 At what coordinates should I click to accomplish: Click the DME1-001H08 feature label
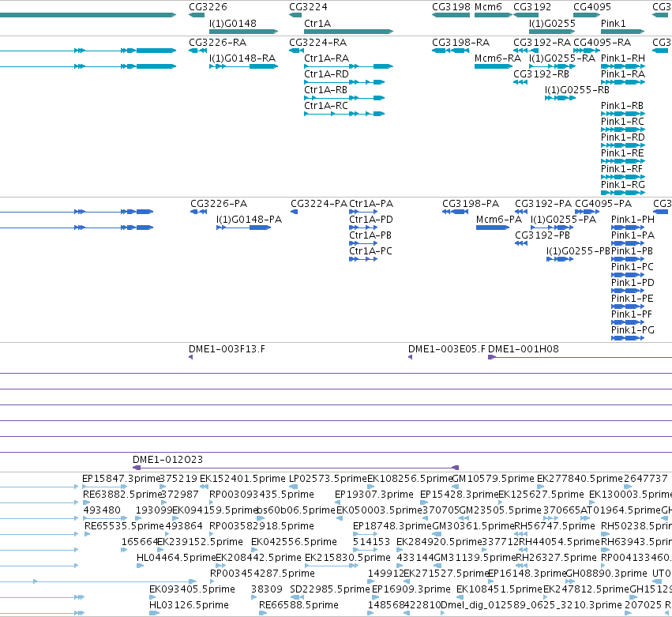524,349
